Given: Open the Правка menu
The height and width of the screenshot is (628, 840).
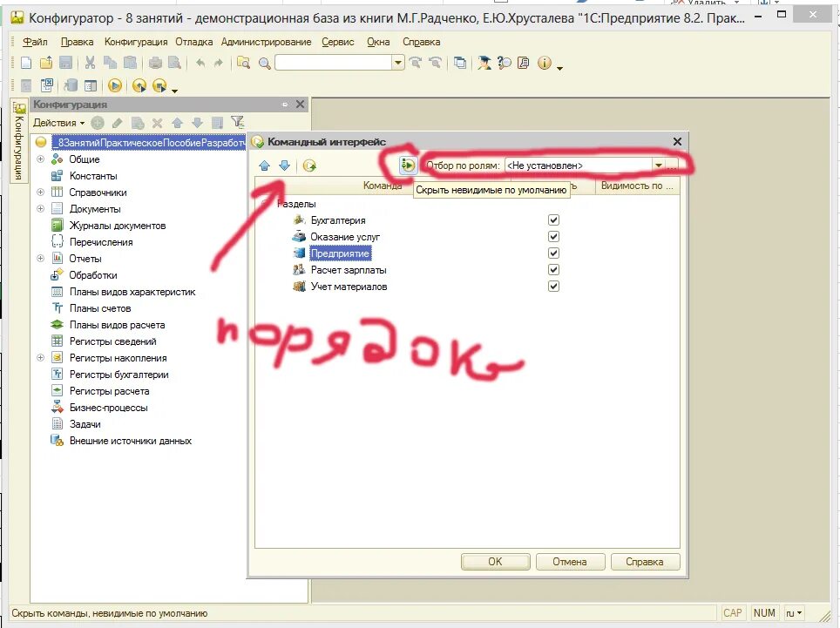Looking at the screenshot, I should 77,42.
